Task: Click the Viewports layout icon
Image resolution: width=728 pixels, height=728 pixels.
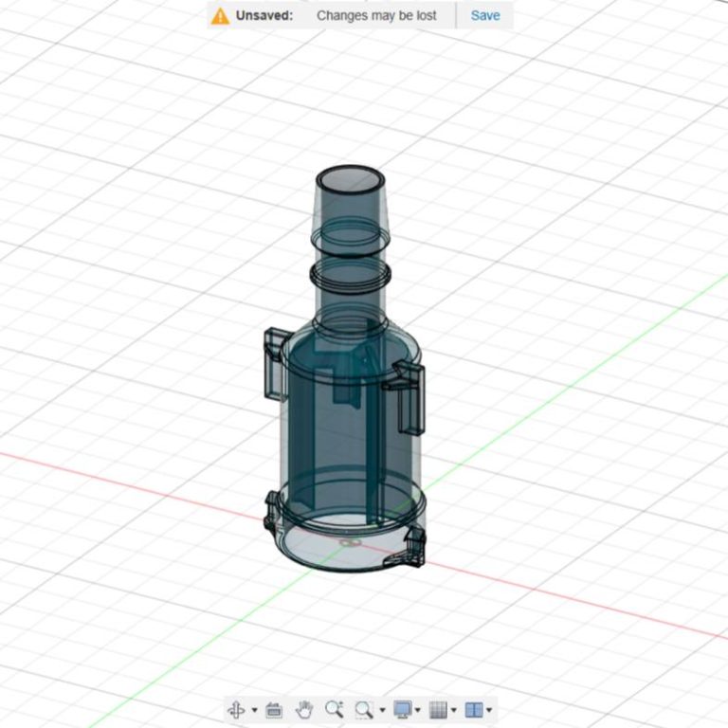Action: coord(474,709)
